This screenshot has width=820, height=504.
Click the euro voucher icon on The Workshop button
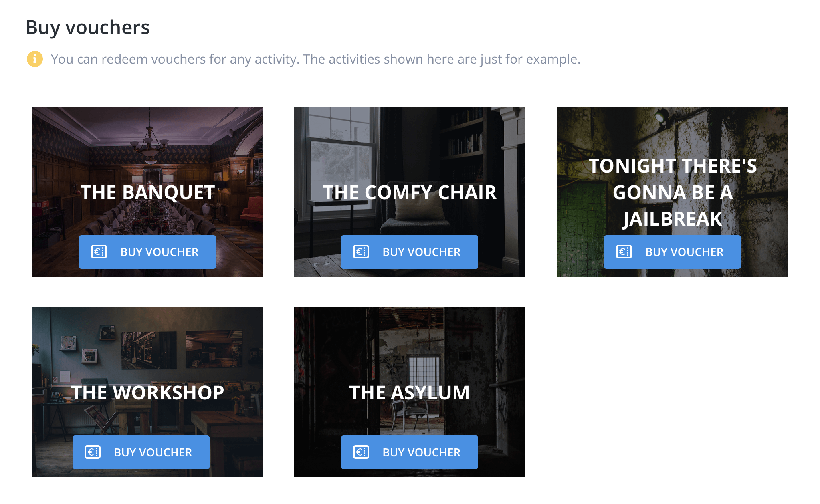93,452
